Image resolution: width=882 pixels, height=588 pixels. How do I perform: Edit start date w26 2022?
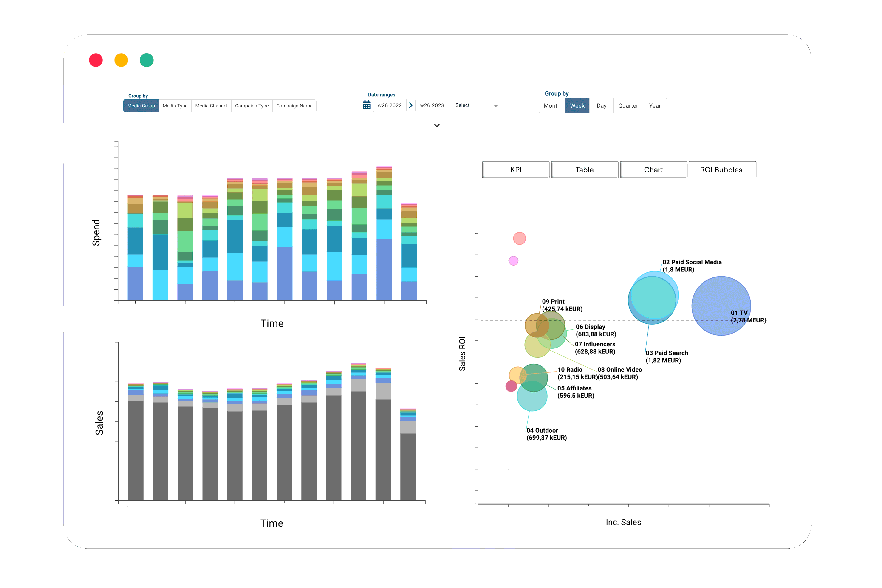click(x=390, y=105)
